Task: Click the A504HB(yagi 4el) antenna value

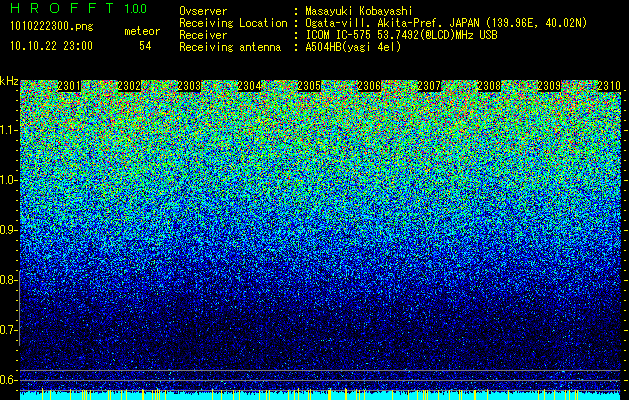Action: (x=353, y=47)
